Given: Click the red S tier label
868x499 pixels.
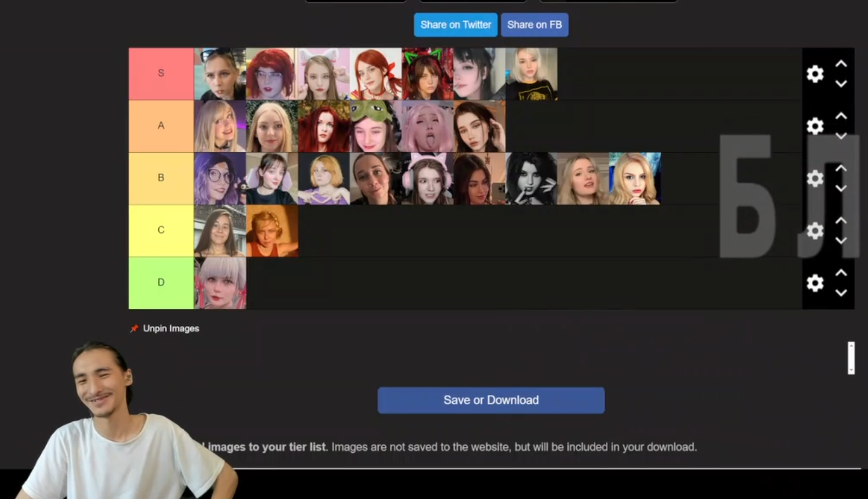Looking at the screenshot, I should click(x=161, y=74).
